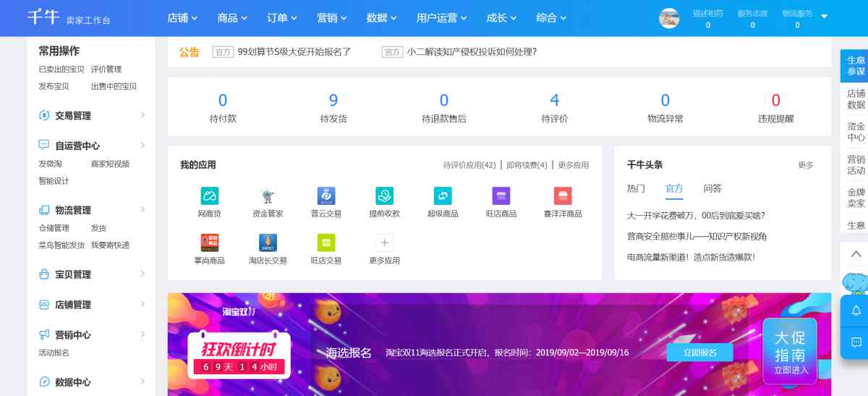Open the 成长 dropdown menu
This screenshot has height=396, width=868.
click(501, 18)
